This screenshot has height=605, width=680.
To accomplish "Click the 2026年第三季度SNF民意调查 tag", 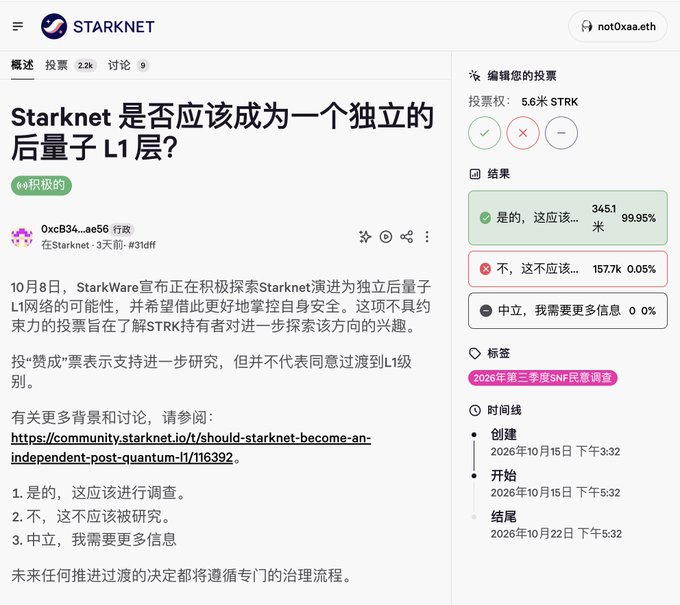I will click(543, 378).
